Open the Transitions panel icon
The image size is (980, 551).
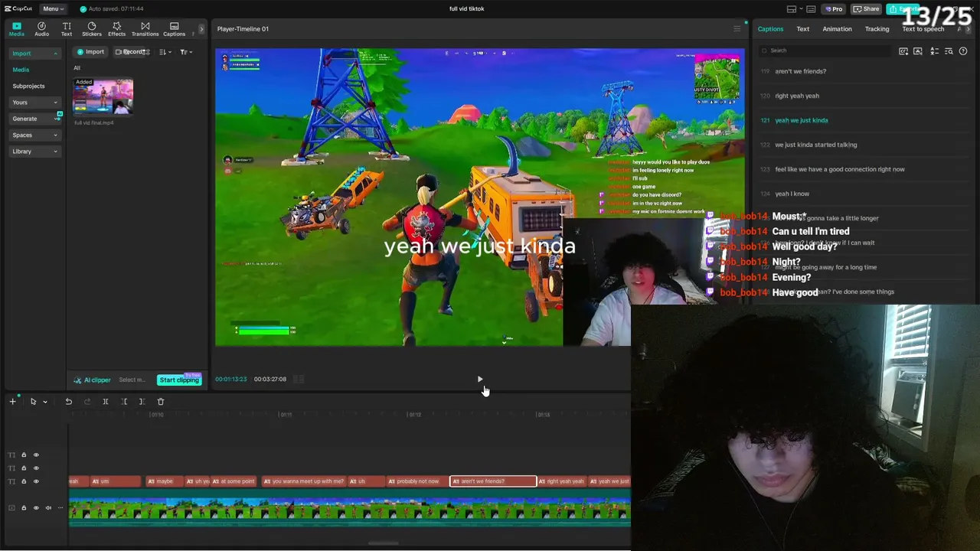tap(145, 29)
